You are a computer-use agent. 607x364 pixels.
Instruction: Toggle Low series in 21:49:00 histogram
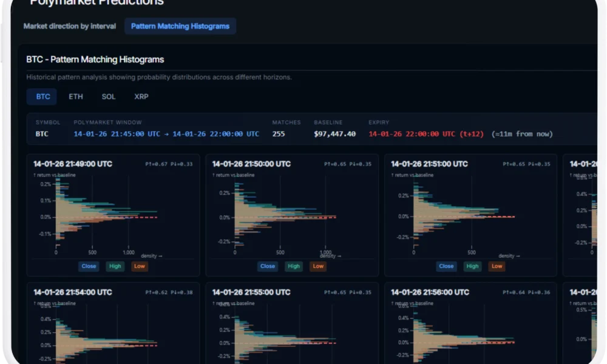pyautogui.click(x=140, y=266)
